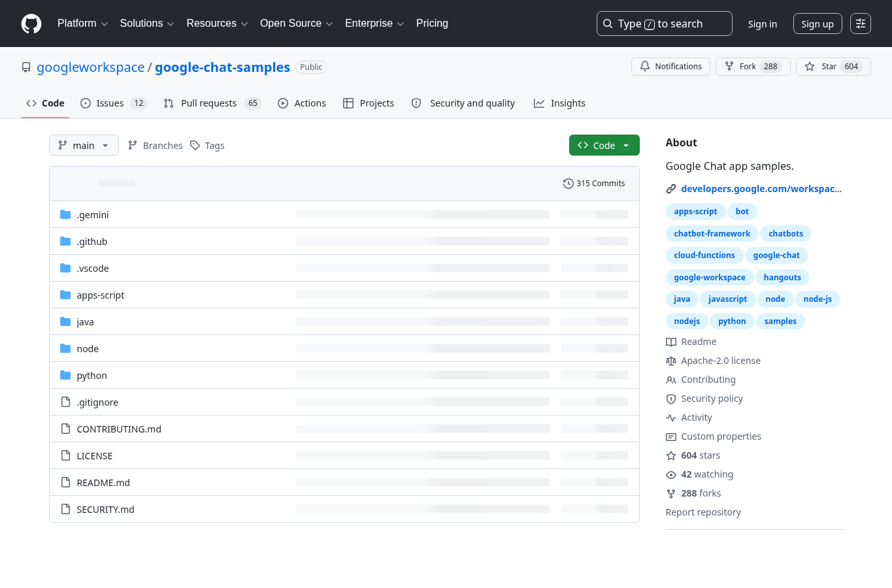This screenshot has height=588, width=892.
Task: Switch to the Actions tab
Action: tap(302, 103)
